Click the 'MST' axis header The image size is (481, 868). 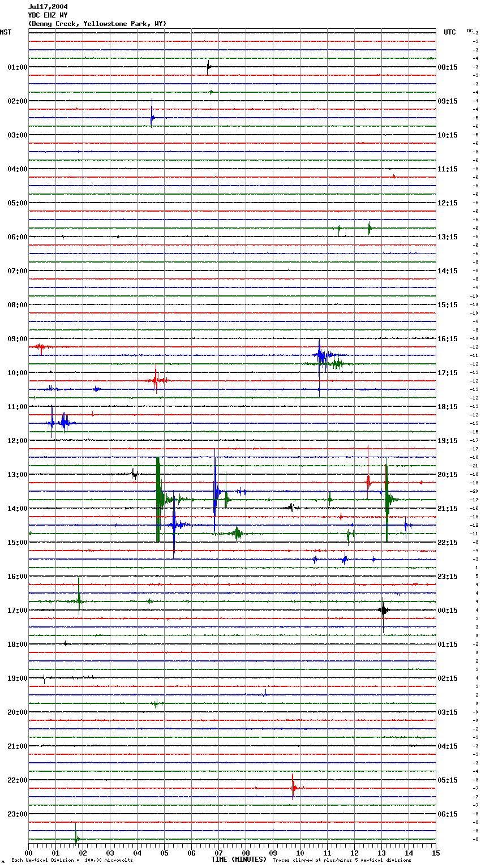click(6, 32)
